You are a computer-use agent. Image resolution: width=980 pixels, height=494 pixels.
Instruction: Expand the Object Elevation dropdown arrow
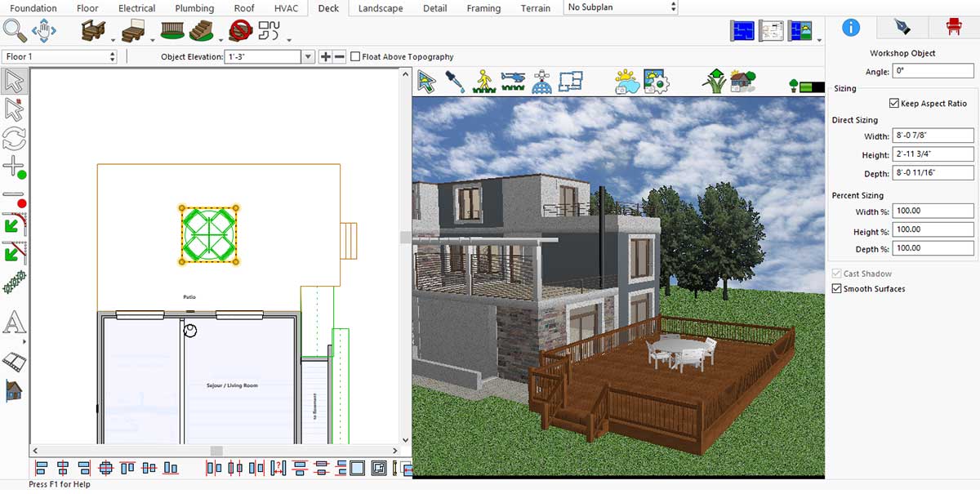[x=308, y=57]
